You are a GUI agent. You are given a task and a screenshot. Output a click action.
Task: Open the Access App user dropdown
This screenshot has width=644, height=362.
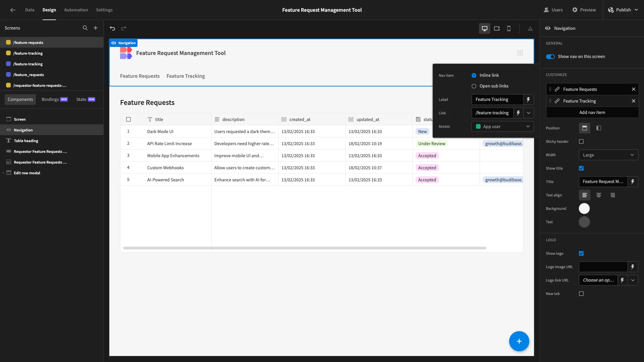(502, 126)
